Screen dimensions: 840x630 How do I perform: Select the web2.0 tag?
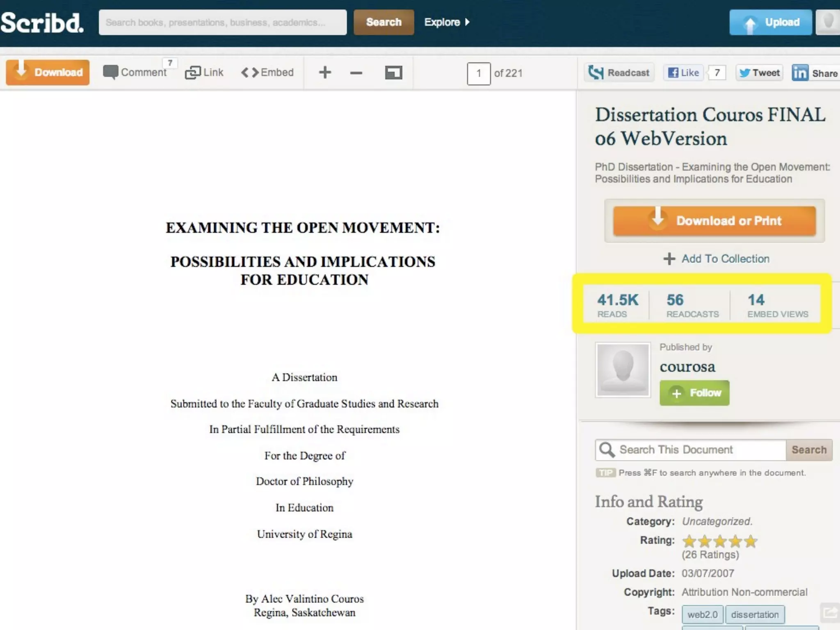pos(702,614)
